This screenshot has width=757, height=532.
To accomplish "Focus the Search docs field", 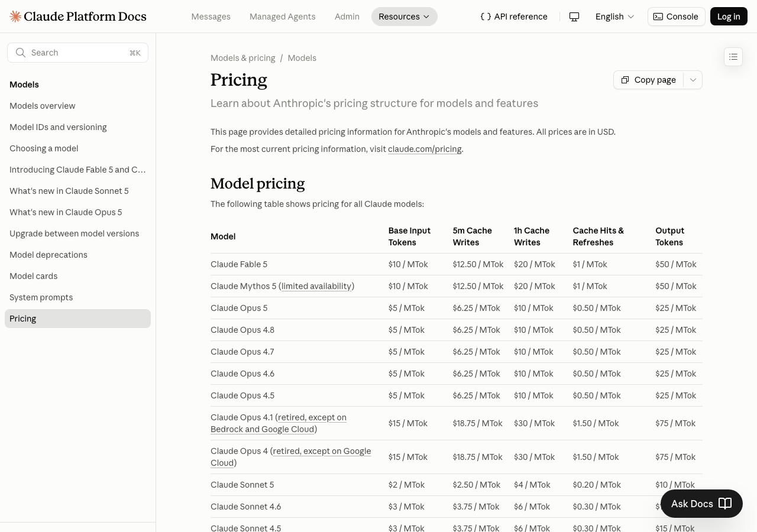I will (x=77, y=53).
